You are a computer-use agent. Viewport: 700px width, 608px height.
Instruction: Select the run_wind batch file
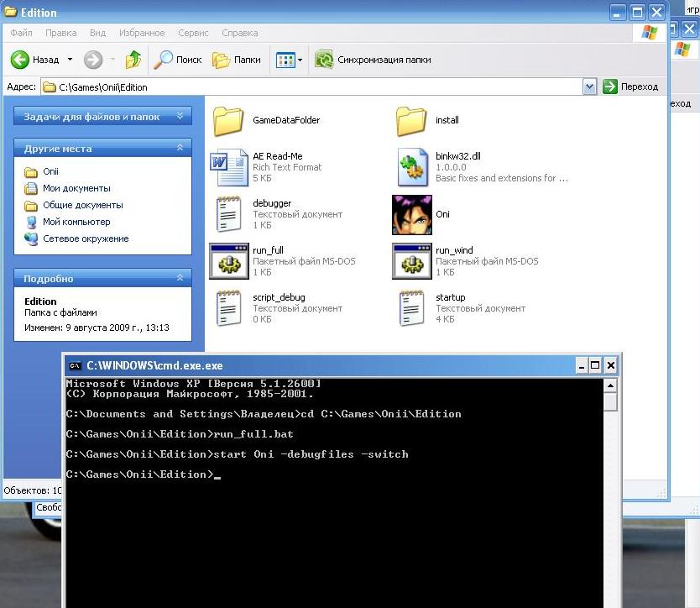412,261
